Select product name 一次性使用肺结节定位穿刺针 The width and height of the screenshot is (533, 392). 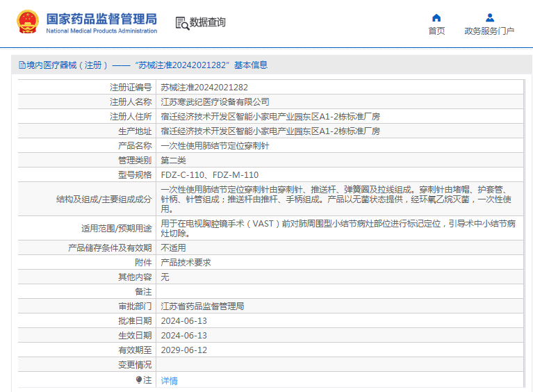215,146
